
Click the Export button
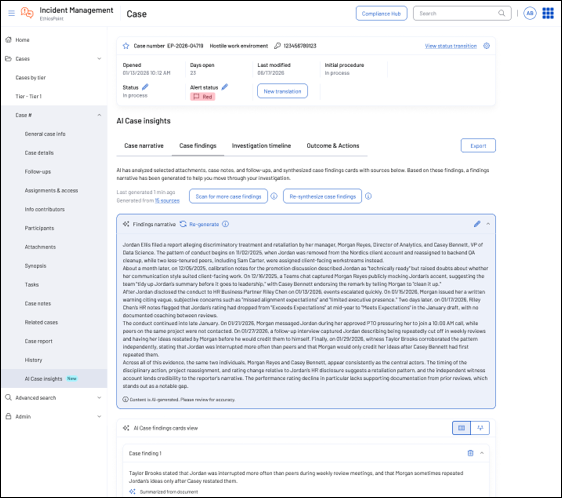[x=478, y=146]
